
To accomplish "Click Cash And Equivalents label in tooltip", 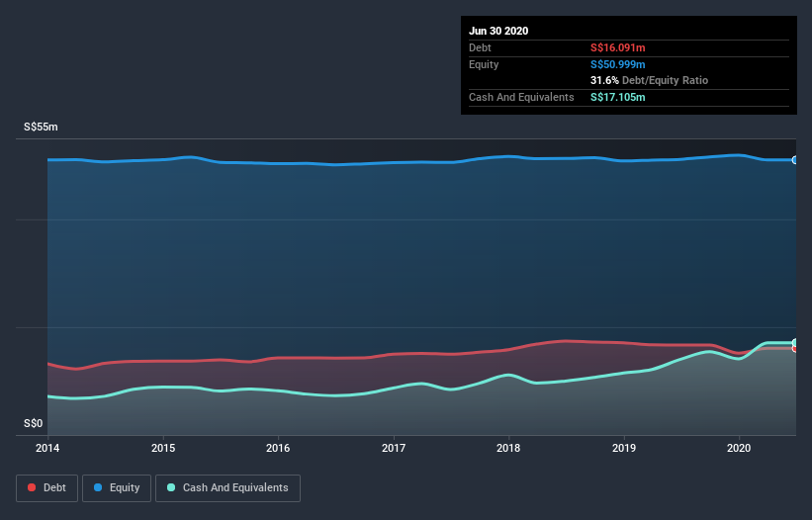I will [521, 97].
